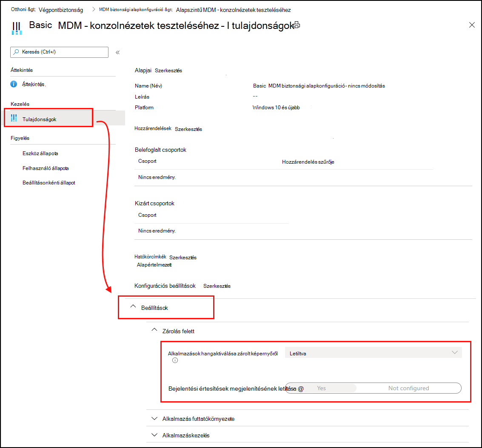Screen dimensions: 482x448
Task: Click Szerkesztés next to Konfigurációs beállítások
Action: pyautogui.click(x=217, y=286)
